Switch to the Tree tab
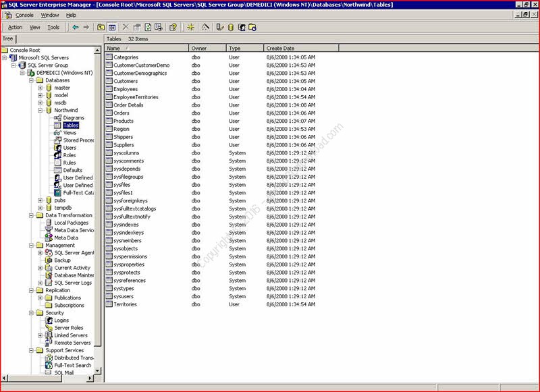 click(7, 39)
